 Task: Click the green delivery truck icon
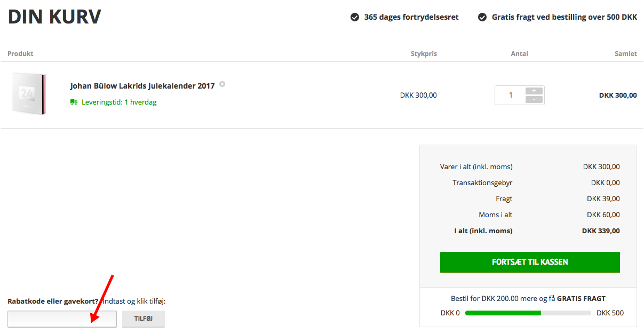[x=74, y=102]
